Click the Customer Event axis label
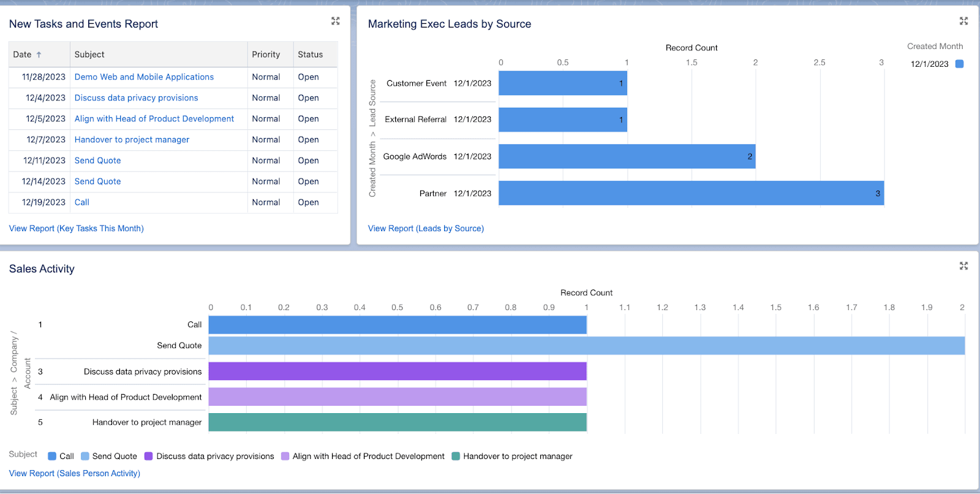This screenshot has height=494, width=980. (417, 83)
